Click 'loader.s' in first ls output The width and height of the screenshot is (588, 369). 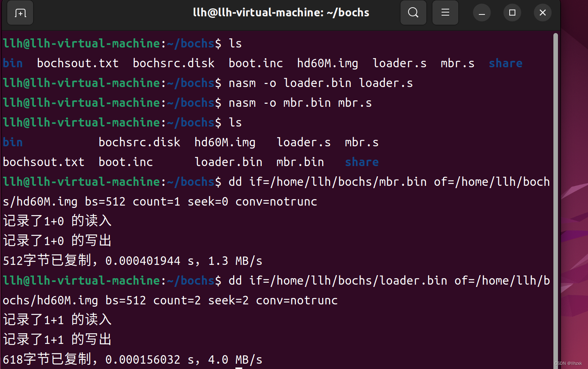coord(399,63)
